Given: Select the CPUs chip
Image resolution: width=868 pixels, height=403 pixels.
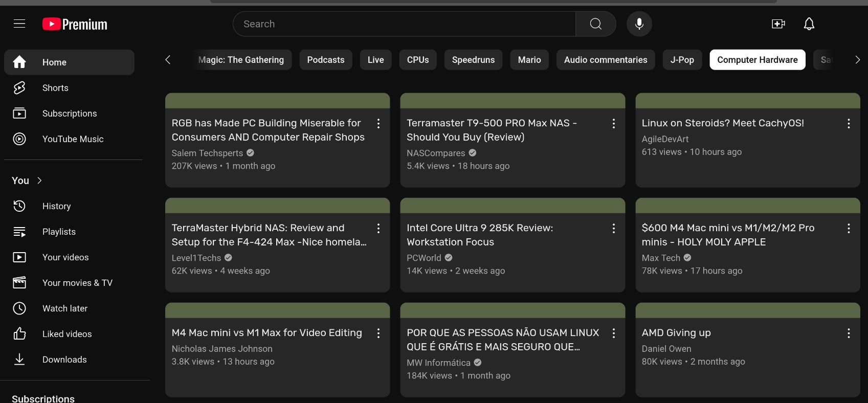Looking at the screenshot, I should [x=418, y=60].
